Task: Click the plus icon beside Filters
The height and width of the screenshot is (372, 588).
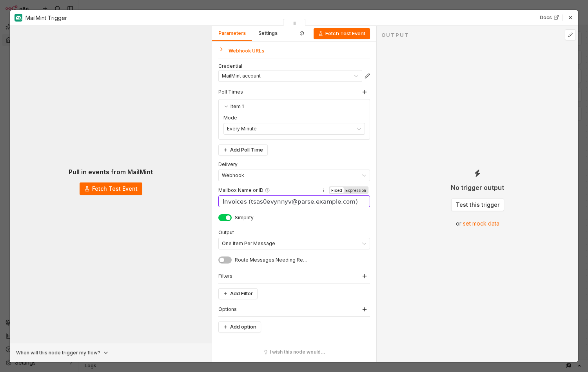Action: pyautogui.click(x=365, y=276)
